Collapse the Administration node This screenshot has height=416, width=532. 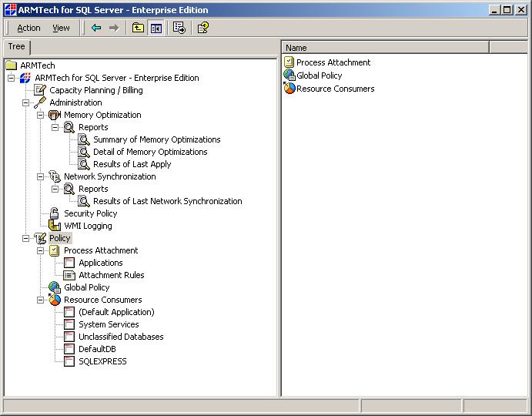pyautogui.click(x=25, y=102)
